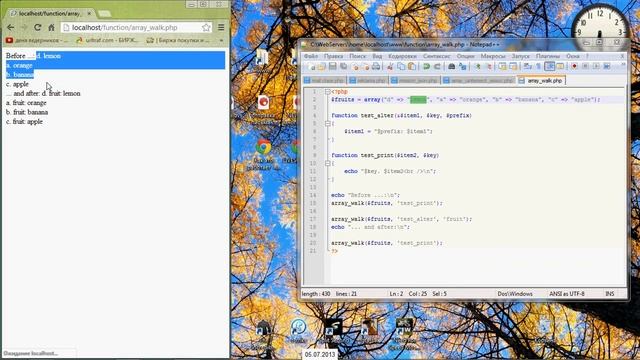Open the Файл menu in Notepad++
The width and height of the screenshot is (640, 360).
[x=311, y=56]
